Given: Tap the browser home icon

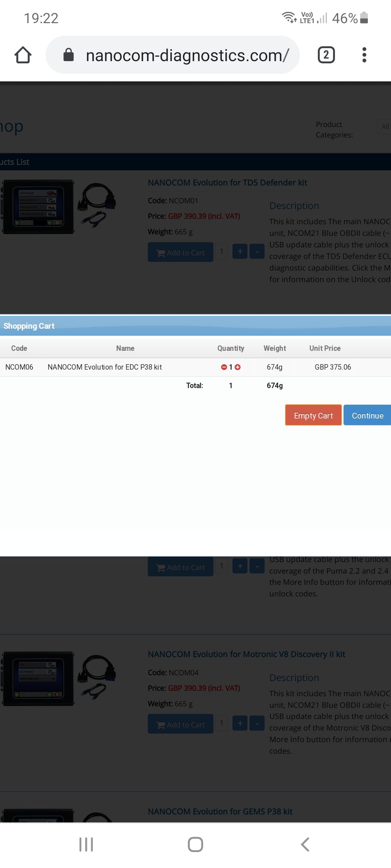Looking at the screenshot, I should click(x=23, y=55).
